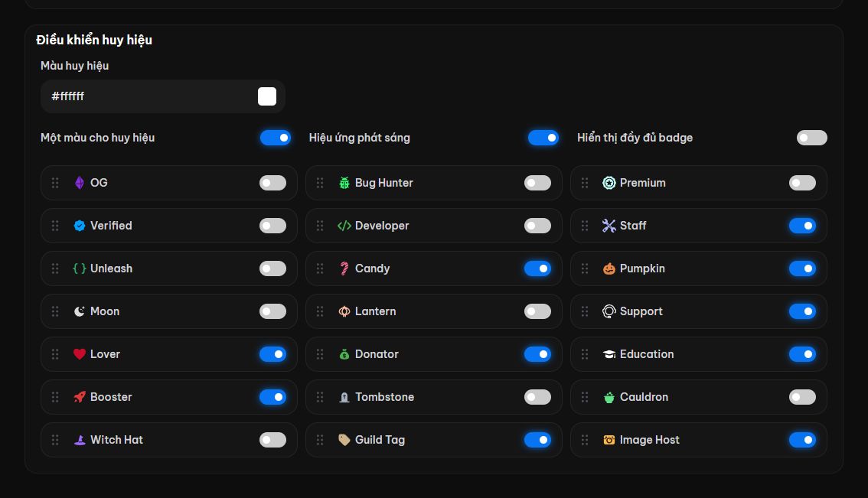This screenshot has width=868, height=498.
Task: Disable the Image Host badge switch
Action: [x=802, y=440]
